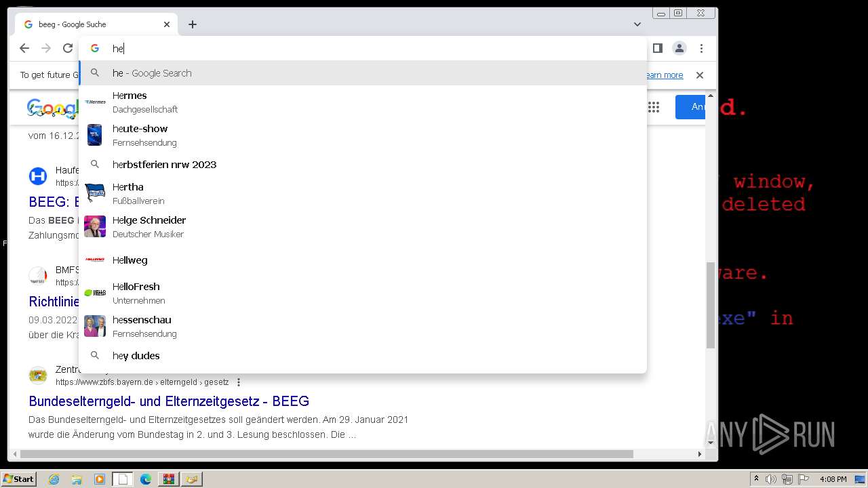
Task: Reload the current page
Action: (x=68, y=48)
